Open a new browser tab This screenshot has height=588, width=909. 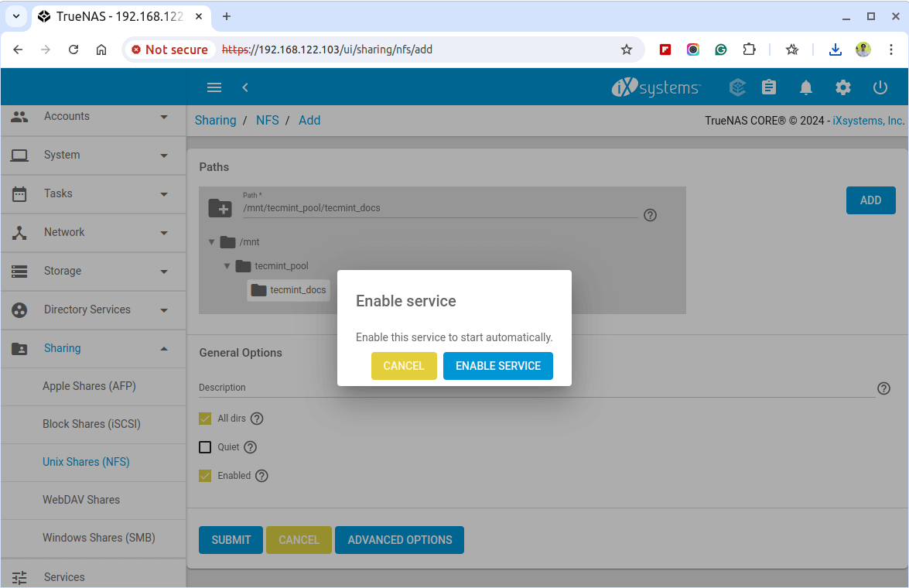pos(227,16)
